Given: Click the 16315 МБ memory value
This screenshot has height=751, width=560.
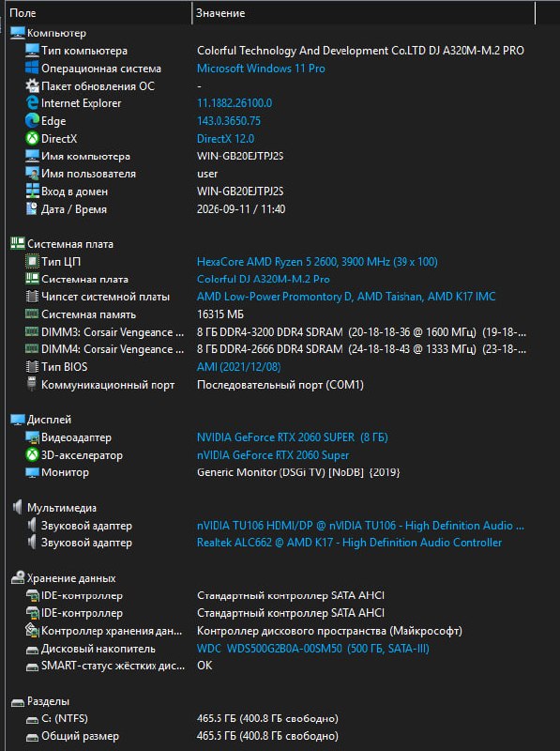Looking at the screenshot, I should pyautogui.click(x=220, y=314).
